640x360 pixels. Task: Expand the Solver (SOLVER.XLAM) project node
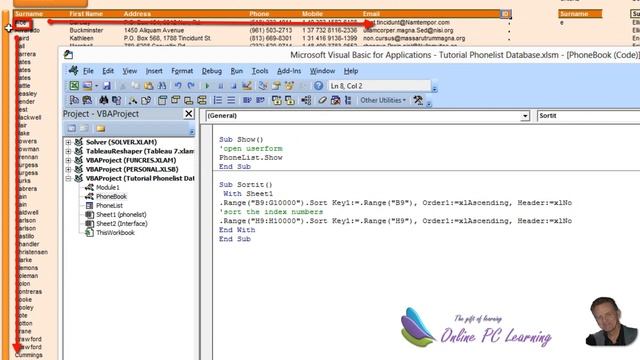(68, 142)
